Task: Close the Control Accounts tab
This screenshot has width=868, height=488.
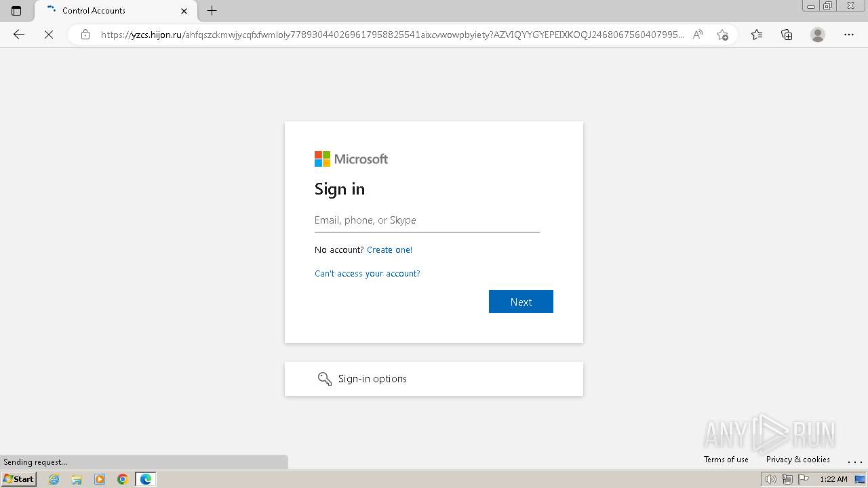Action: [x=184, y=11]
